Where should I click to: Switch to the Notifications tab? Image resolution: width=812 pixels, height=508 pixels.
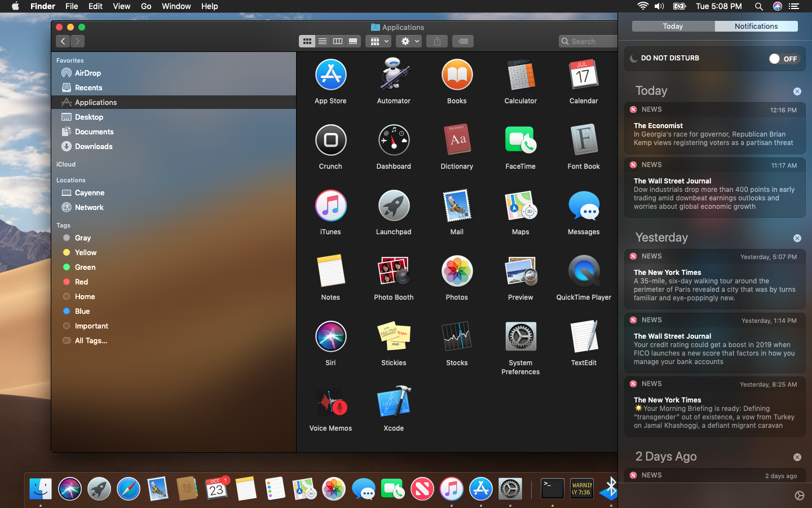pyautogui.click(x=756, y=27)
